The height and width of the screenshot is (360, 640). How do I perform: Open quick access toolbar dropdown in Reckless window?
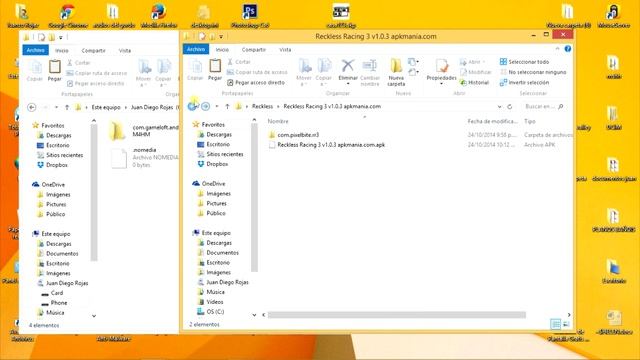(x=221, y=37)
